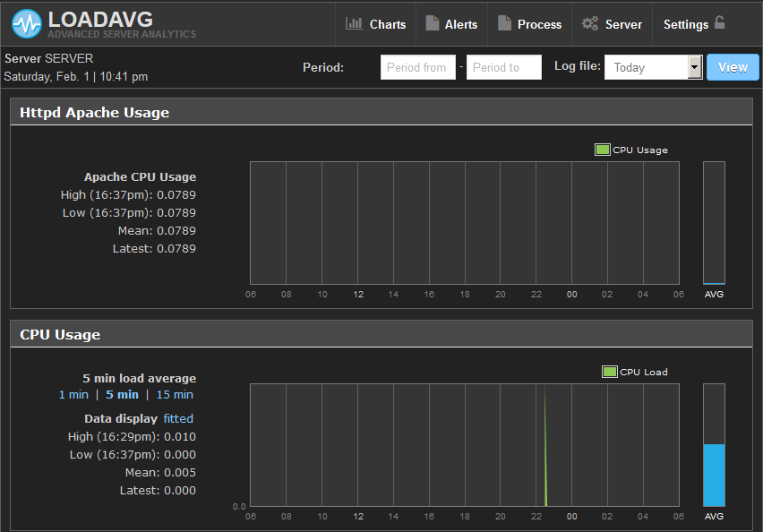Click the Charts bar graph icon
The height and width of the screenshot is (532, 763).
pos(354,23)
